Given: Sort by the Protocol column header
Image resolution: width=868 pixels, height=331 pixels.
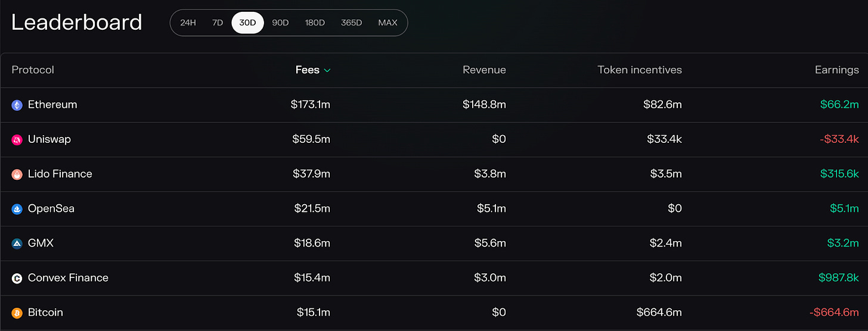Looking at the screenshot, I should coord(33,70).
